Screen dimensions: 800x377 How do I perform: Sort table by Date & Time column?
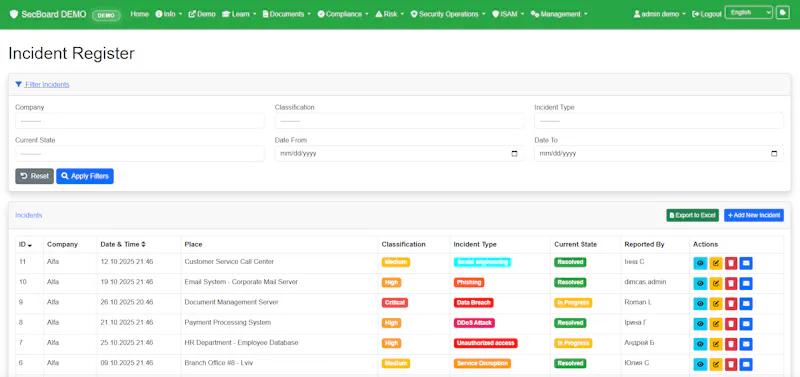123,244
